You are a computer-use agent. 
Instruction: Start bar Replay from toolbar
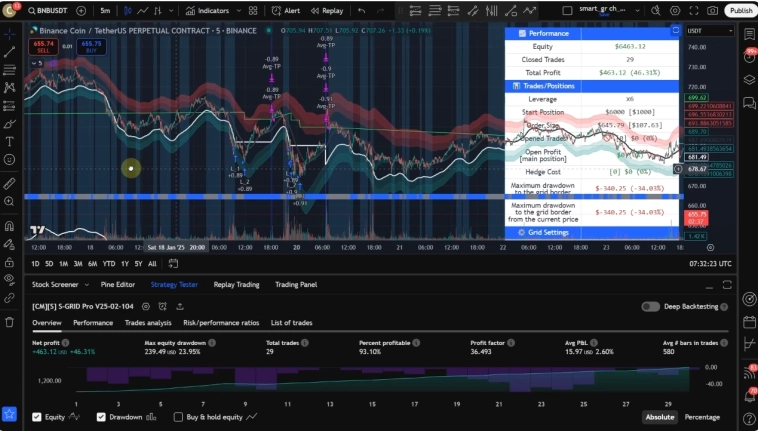327,10
